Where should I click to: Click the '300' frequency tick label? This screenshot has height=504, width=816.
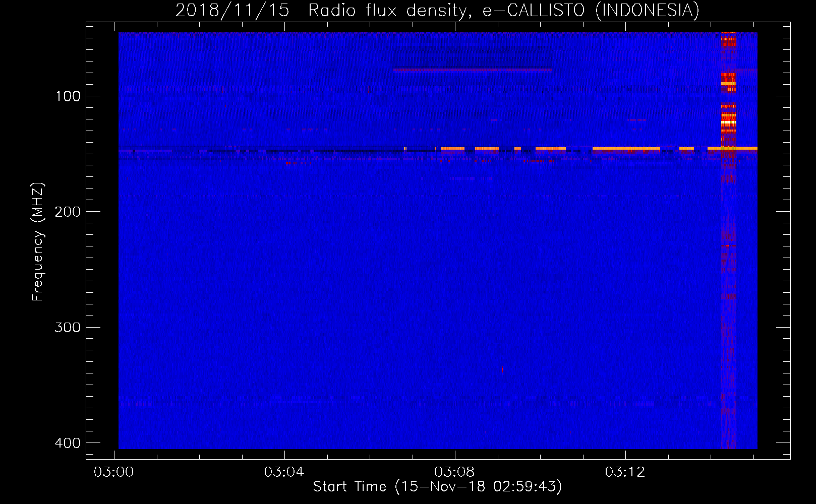pyautogui.click(x=68, y=328)
